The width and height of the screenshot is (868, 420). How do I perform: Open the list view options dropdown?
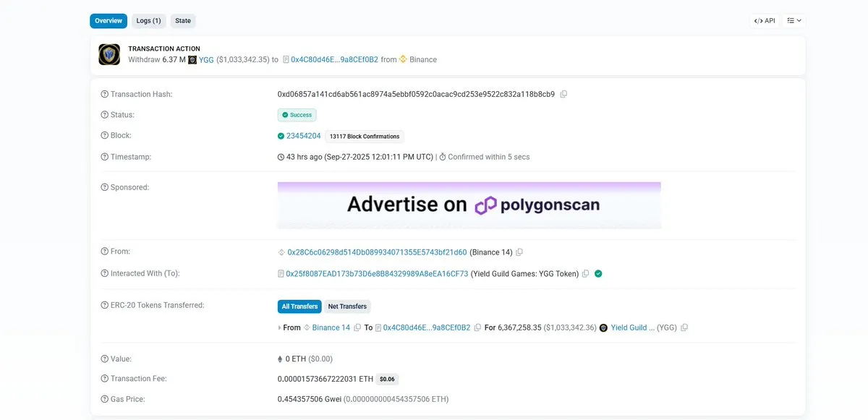click(794, 21)
